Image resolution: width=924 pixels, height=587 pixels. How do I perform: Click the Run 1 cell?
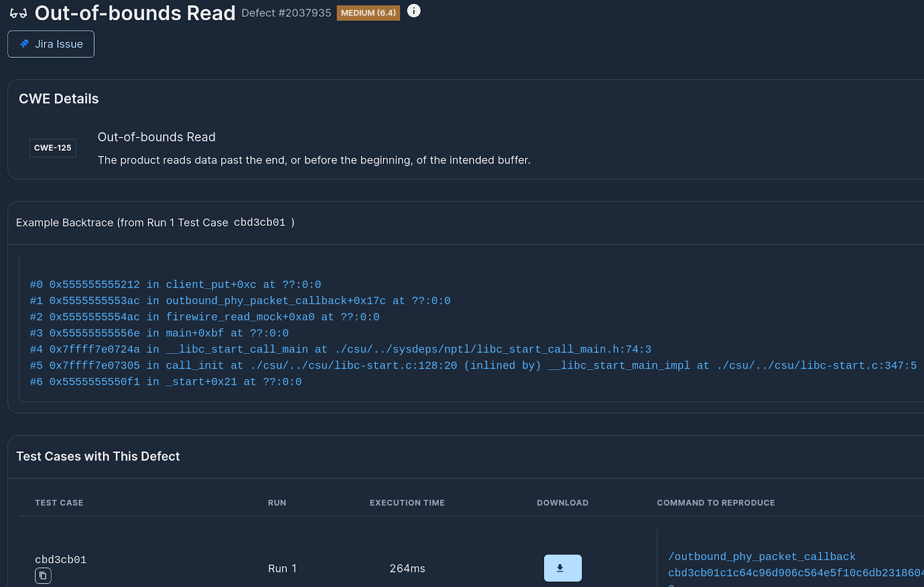[282, 569]
